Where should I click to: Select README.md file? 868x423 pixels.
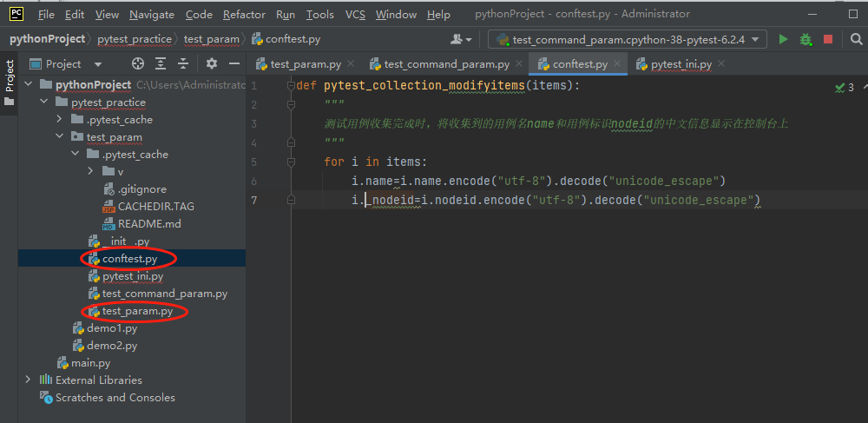coord(149,224)
